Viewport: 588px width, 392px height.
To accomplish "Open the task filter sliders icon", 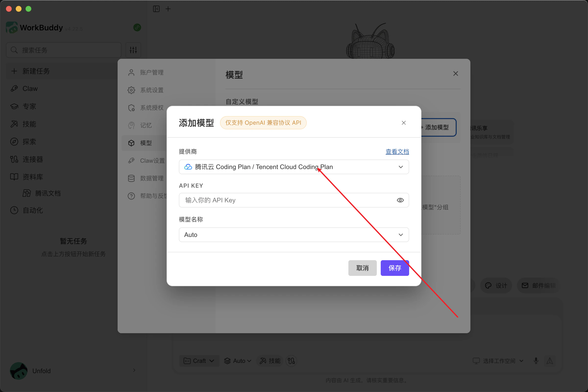I will point(133,50).
